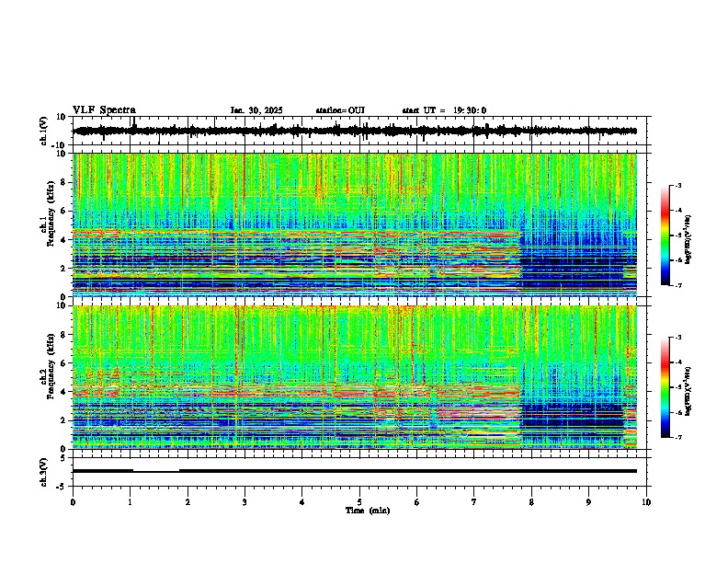Image resolution: width=728 pixels, height=563 pixels.
Task: Click the "-3" label on ch.2 color bar
Action: pyautogui.click(x=677, y=338)
